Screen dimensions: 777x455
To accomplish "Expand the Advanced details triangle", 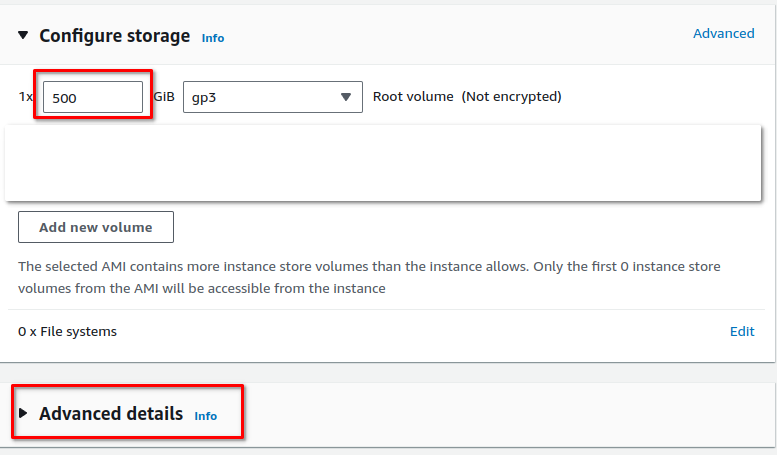I will tap(23, 413).
